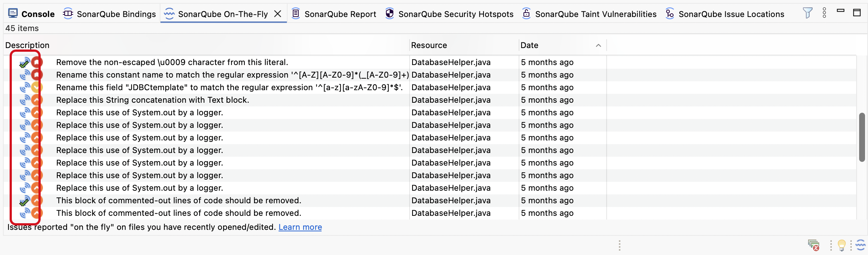This screenshot has width=868, height=255.
Task: Minimize the view using the minimize icon
Action: click(841, 11)
